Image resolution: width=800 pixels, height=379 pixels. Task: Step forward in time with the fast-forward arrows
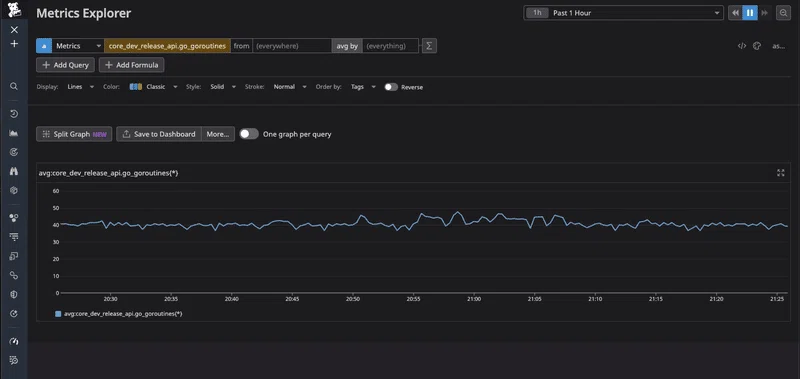pyautogui.click(x=764, y=13)
